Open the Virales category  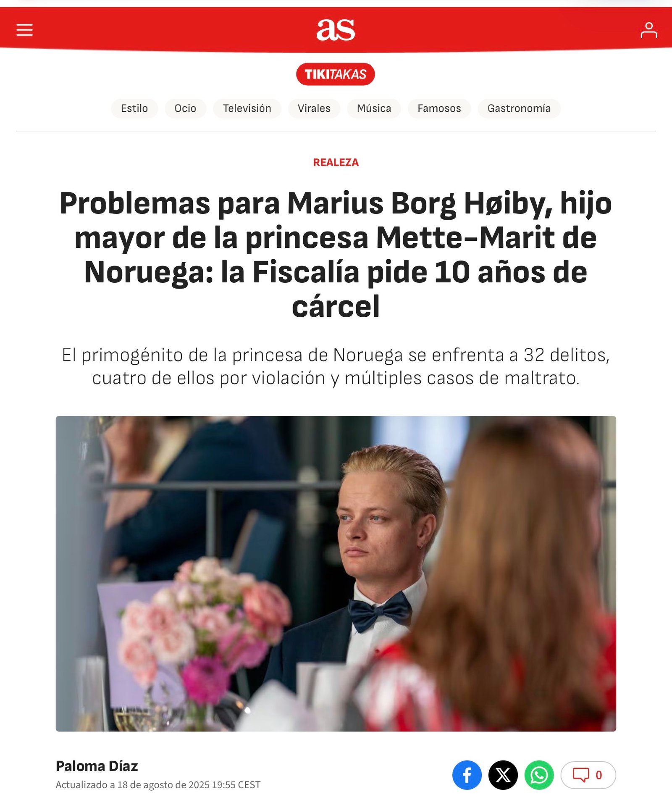[x=314, y=108]
